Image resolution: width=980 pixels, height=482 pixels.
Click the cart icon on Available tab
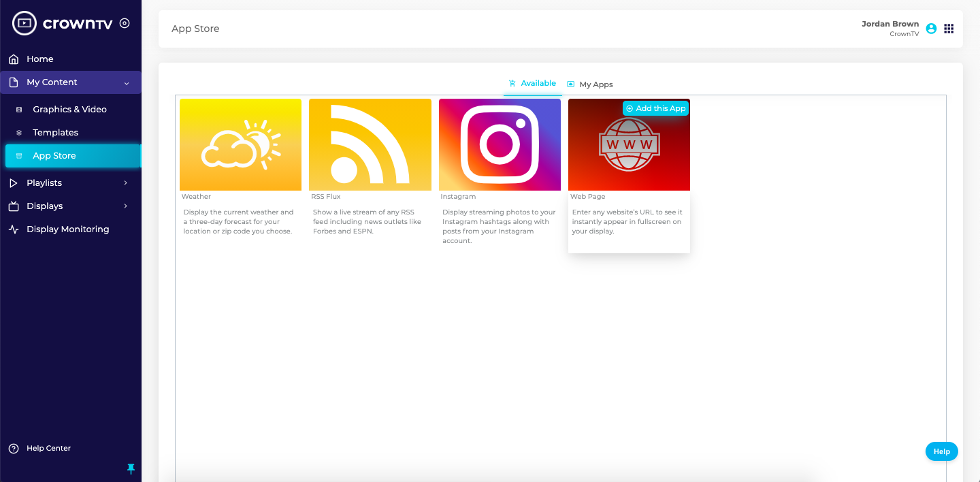(512, 84)
